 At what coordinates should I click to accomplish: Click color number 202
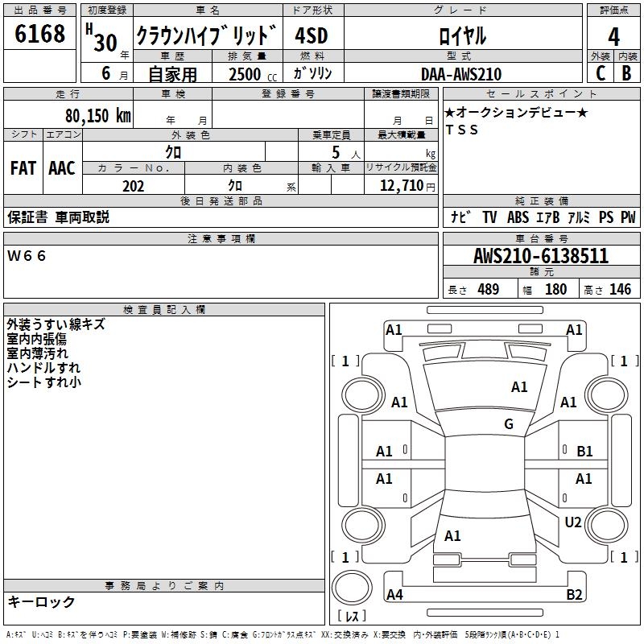click(x=133, y=186)
